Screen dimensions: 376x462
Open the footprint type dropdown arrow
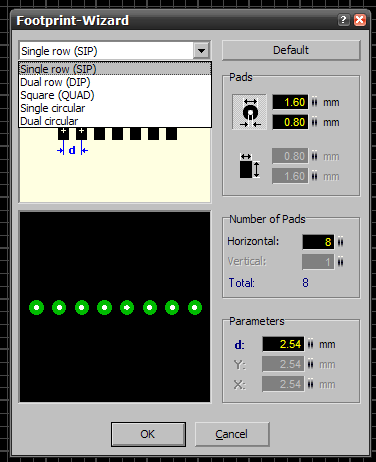point(201,51)
